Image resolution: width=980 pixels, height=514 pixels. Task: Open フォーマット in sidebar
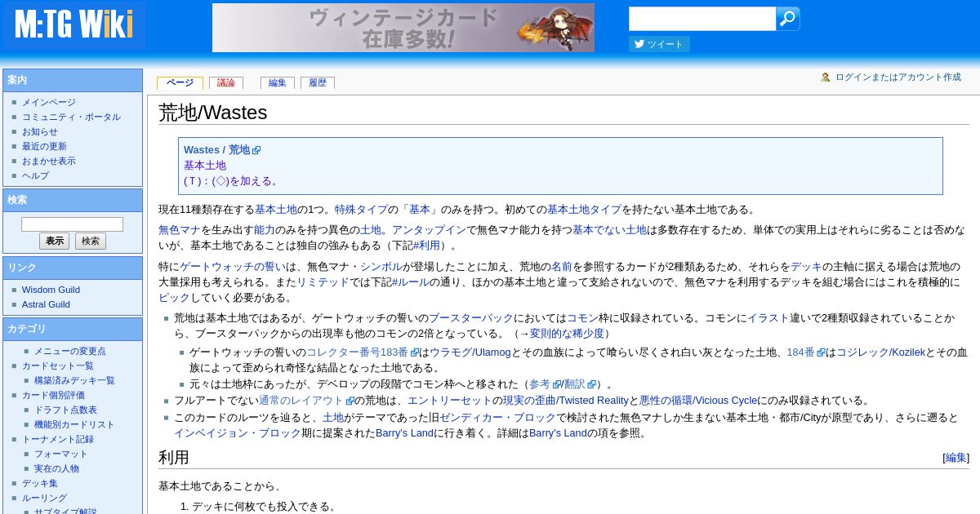click(60, 454)
